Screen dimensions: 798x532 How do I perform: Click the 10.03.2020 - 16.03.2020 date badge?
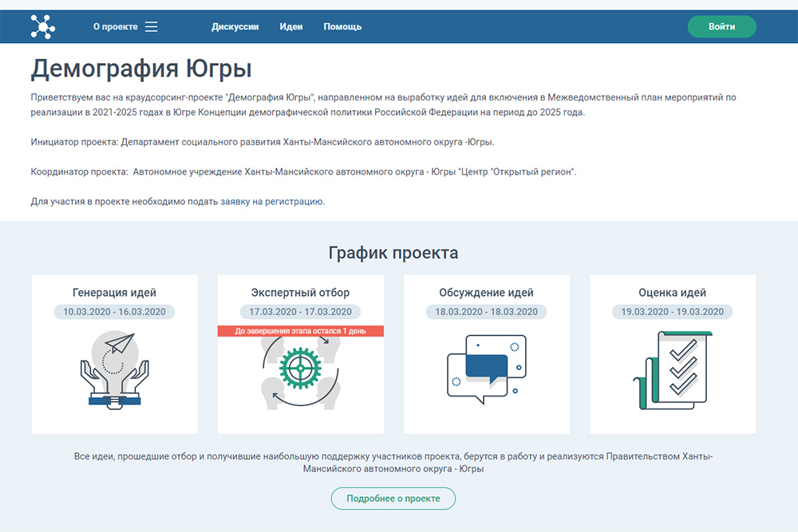point(114,312)
